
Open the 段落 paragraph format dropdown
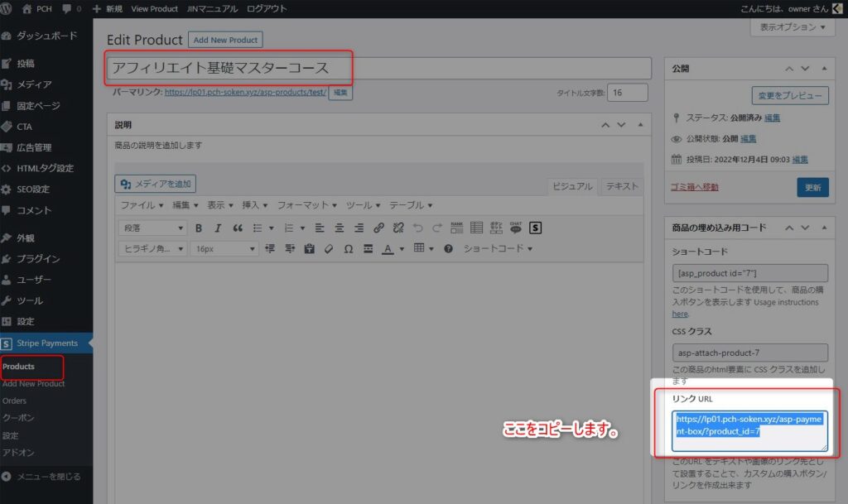tap(152, 228)
